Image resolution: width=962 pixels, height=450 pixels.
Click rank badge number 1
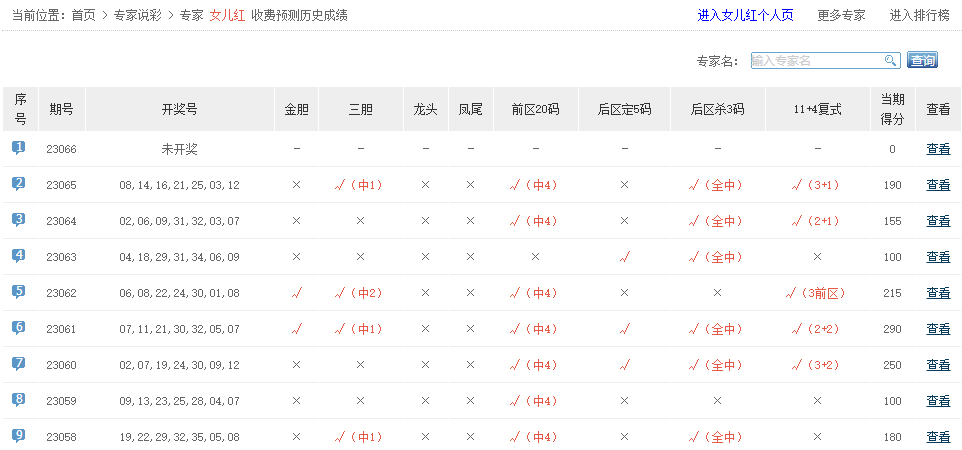(x=19, y=148)
